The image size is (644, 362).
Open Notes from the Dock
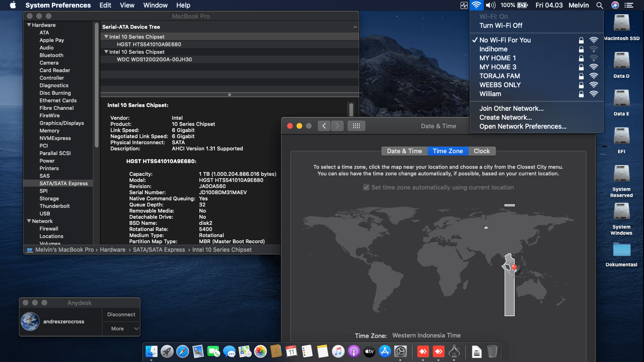click(322, 351)
